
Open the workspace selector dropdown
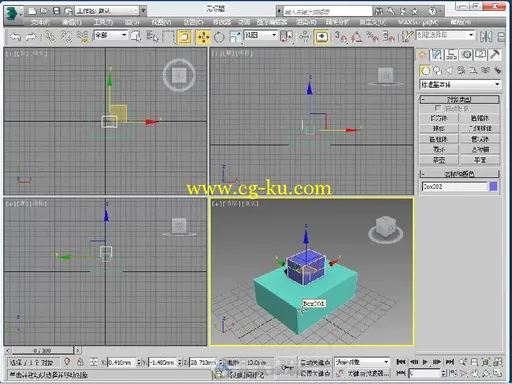[x=106, y=11]
